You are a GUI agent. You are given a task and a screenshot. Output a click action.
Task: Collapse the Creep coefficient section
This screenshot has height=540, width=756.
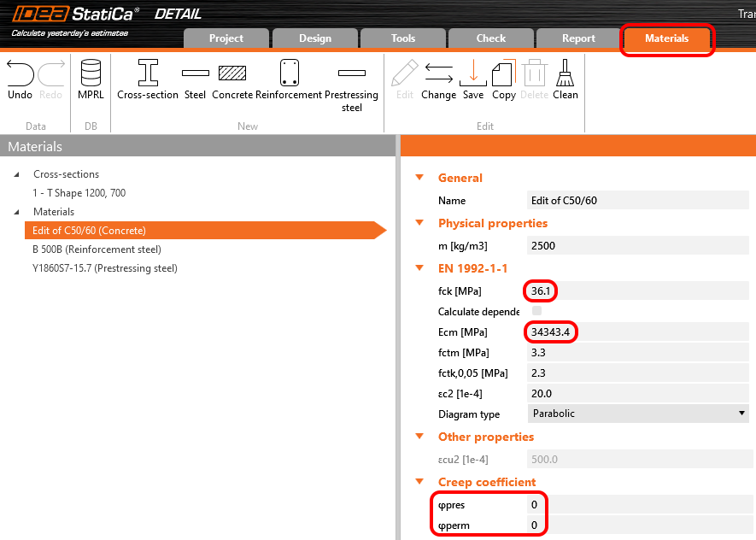(419, 483)
